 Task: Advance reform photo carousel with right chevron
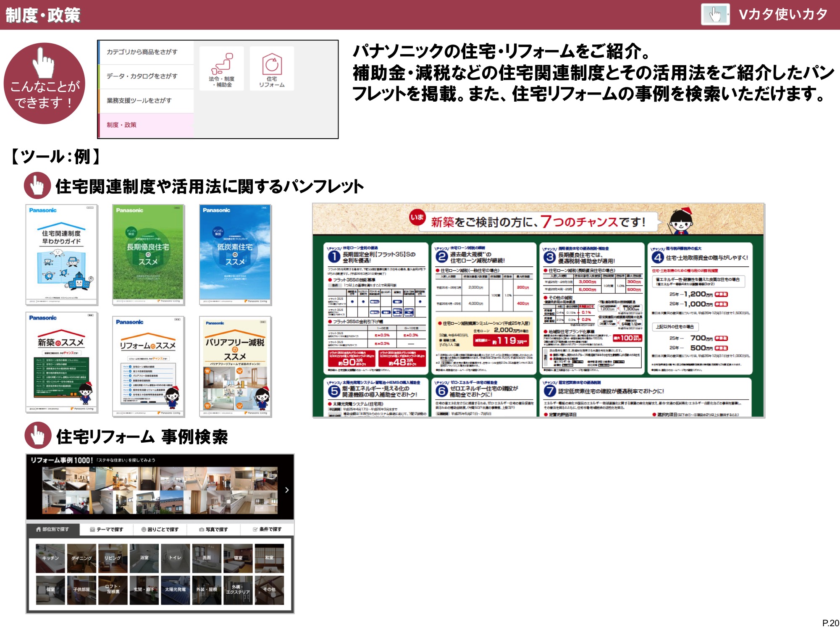(x=287, y=490)
